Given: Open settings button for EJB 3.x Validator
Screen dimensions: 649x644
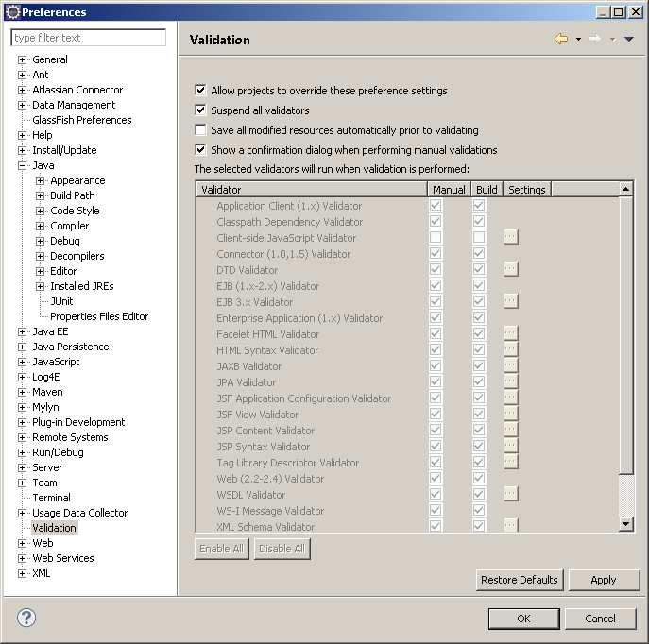Looking at the screenshot, I should coord(511,300).
